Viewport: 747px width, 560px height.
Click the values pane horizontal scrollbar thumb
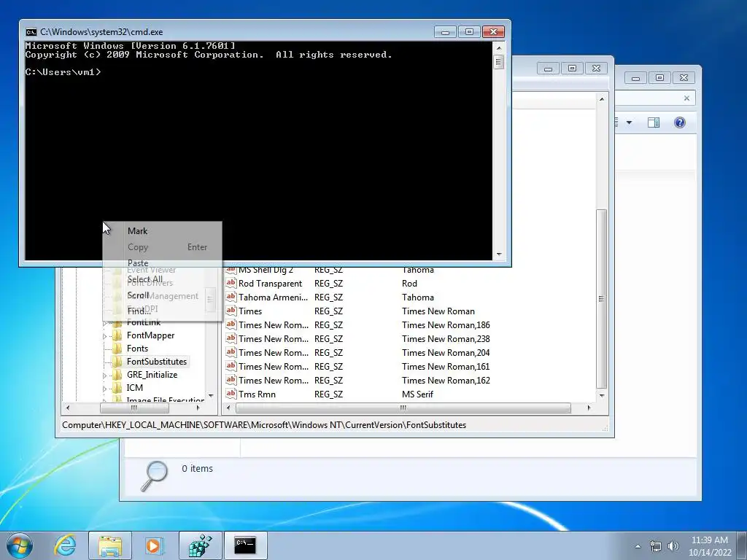[403, 408]
